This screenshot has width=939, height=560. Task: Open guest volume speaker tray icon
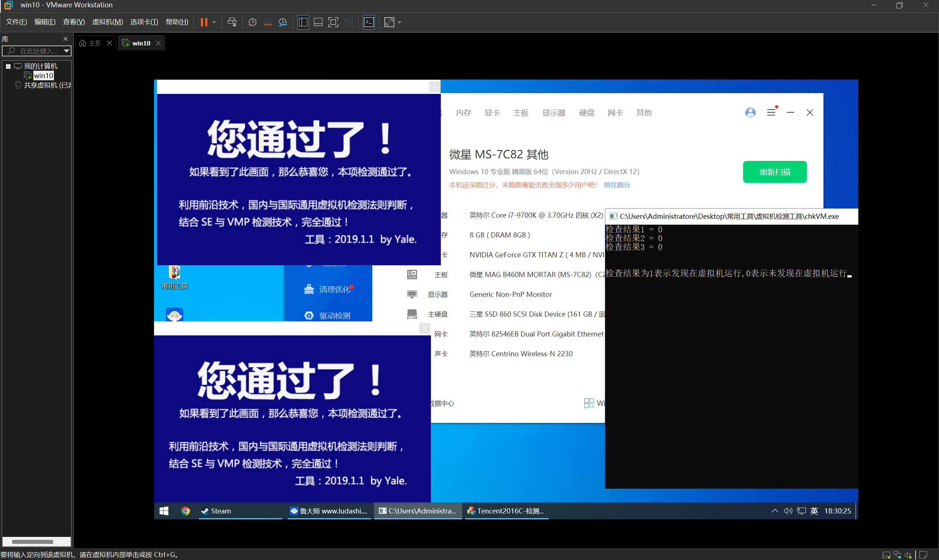(788, 511)
